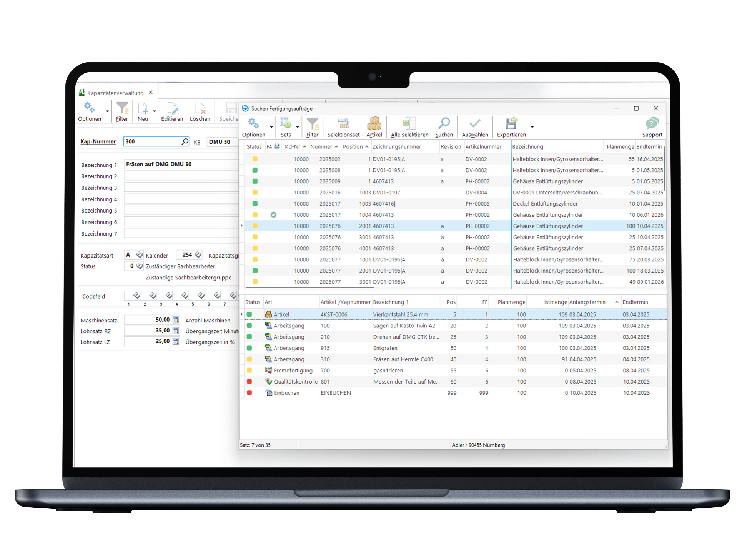
Task: Toggle Codefeld tag number 3
Action: point(169,296)
